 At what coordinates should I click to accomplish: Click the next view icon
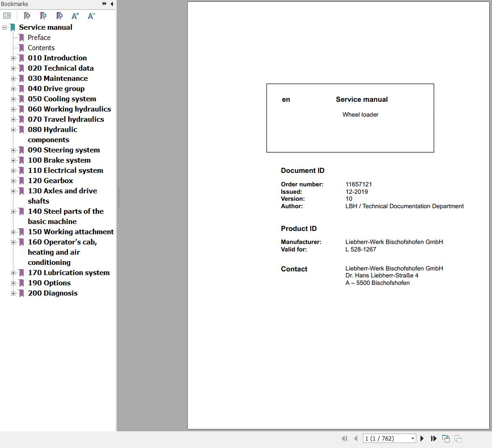point(458,438)
